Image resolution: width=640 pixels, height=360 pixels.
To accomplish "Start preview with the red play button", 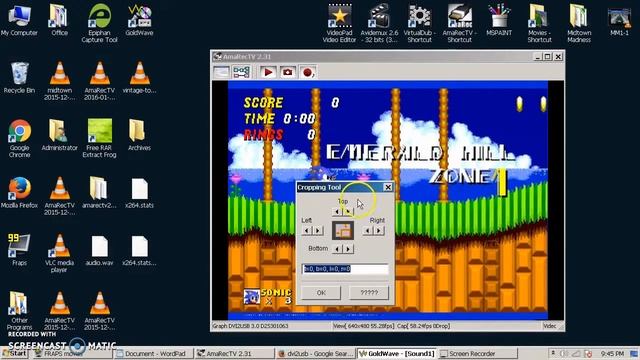I will pyautogui.click(x=268, y=72).
